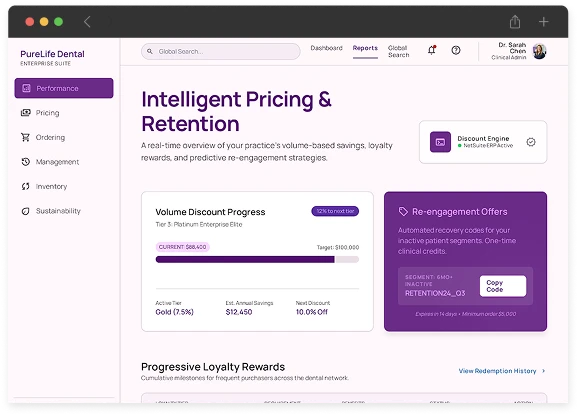
Task: Click the search magnifier icon
Action: tap(150, 51)
